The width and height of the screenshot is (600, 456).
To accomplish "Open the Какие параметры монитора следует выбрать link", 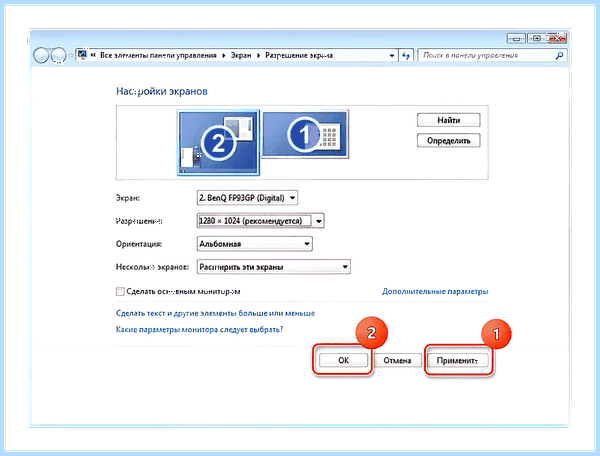I will [199, 329].
